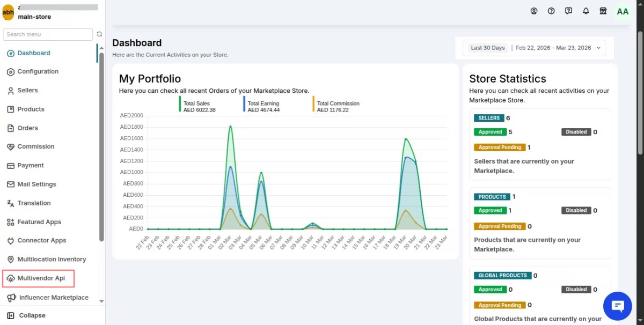Click the Configuration gear icon in sidebar
Viewport: 644px width, 325px height.
click(x=11, y=72)
